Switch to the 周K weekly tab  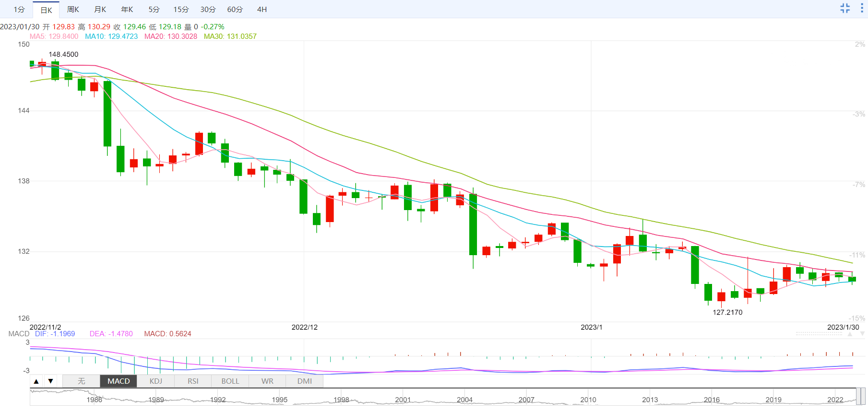pos(73,10)
